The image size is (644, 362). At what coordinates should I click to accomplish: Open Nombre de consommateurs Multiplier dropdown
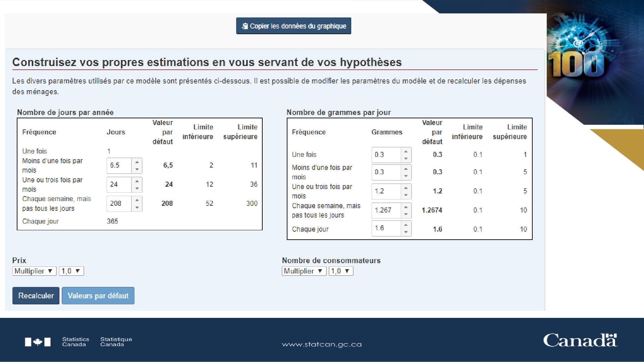pos(304,271)
